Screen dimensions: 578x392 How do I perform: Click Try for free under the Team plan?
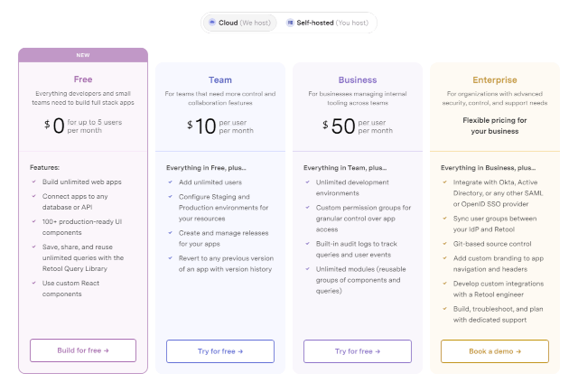click(220, 350)
